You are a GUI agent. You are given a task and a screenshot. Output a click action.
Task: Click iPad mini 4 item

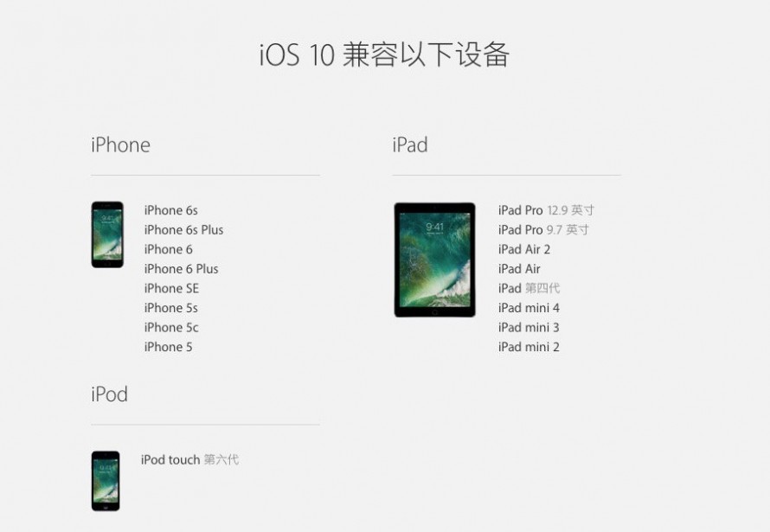(x=529, y=308)
